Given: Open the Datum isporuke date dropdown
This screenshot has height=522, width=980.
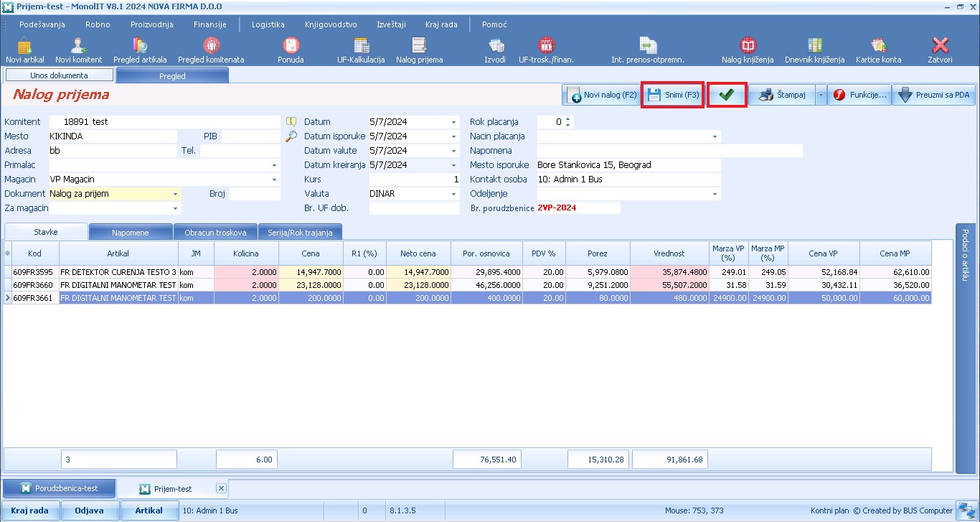Looking at the screenshot, I should (x=453, y=136).
